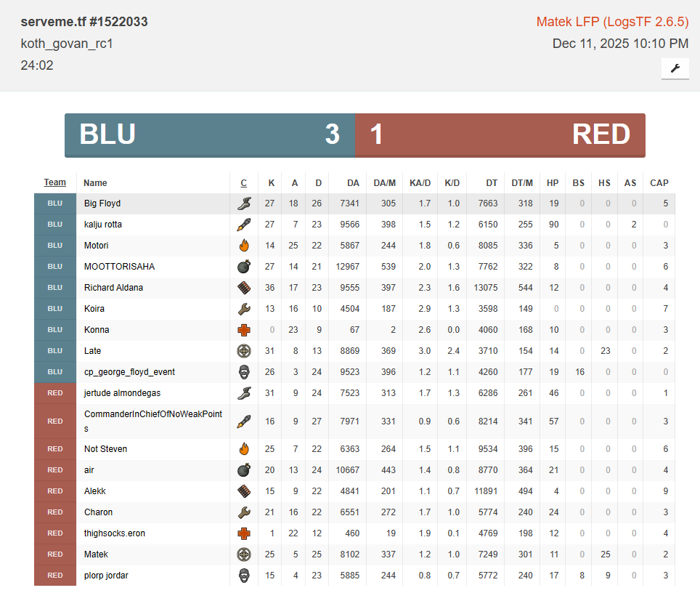Image resolution: width=700 pixels, height=601 pixels.
Task: Click Motori's Pyro flame icon
Action: [244, 246]
